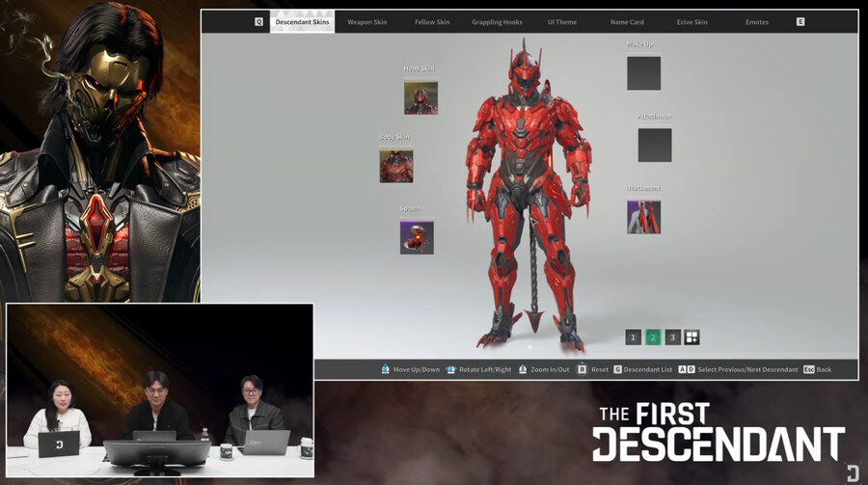Open the UI Theme tab
Image resolution: width=868 pixels, height=485 pixels.
[562, 22]
